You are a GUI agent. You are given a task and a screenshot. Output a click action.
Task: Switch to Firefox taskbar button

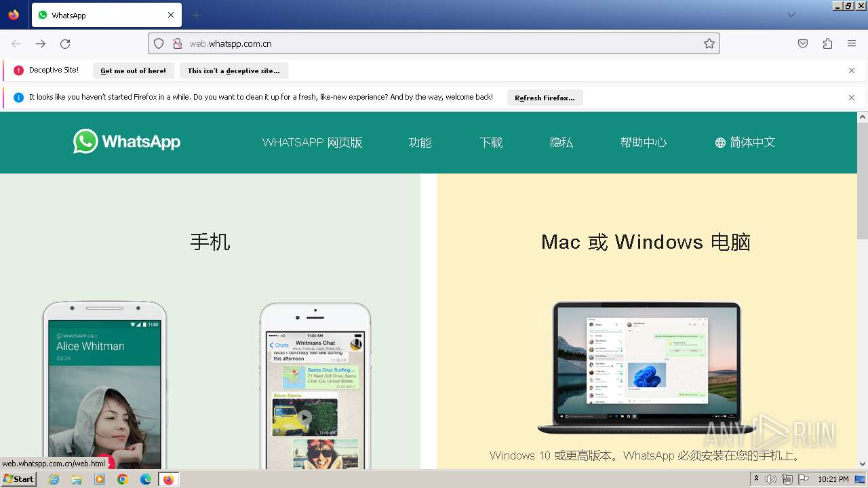click(x=168, y=479)
